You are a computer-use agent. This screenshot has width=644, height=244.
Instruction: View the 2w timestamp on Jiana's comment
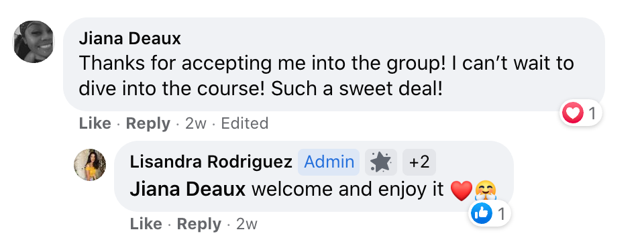(196, 123)
